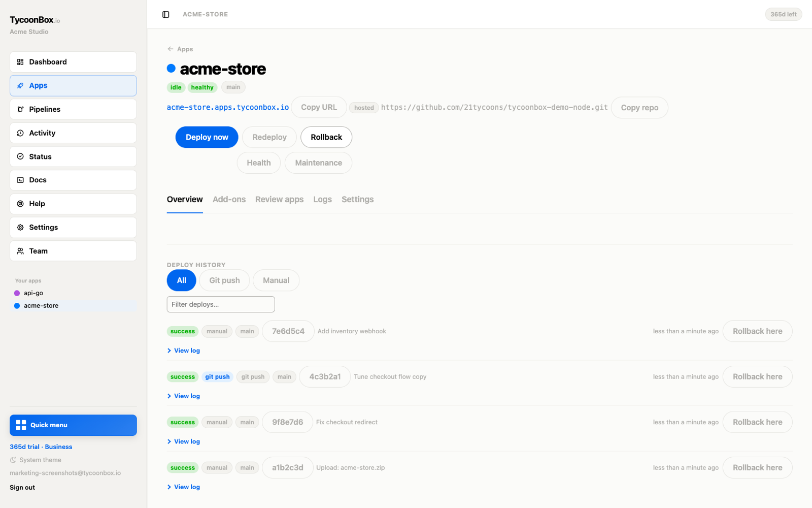Open the 365d trial · Business link
This screenshot has width=812, height=508.
click(41, 447)
